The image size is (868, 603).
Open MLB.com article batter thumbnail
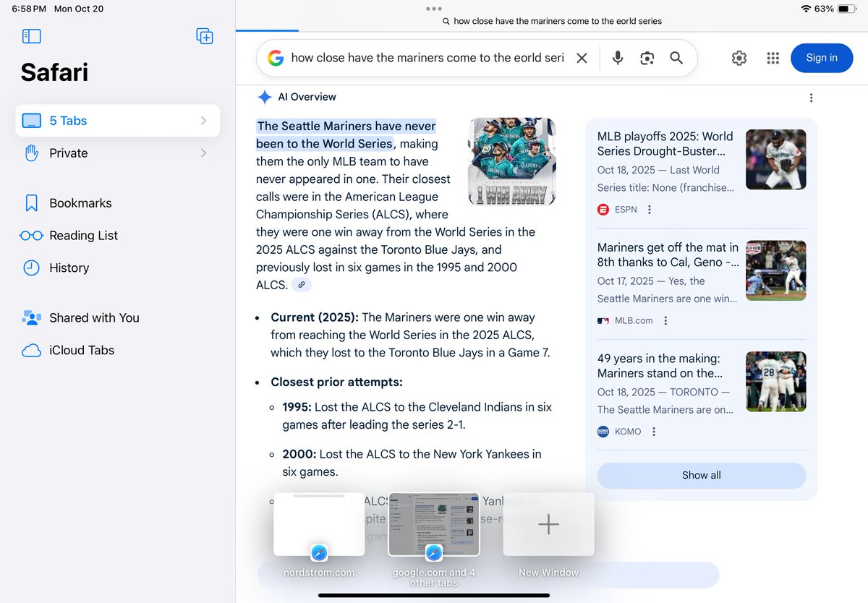(775, 270)
